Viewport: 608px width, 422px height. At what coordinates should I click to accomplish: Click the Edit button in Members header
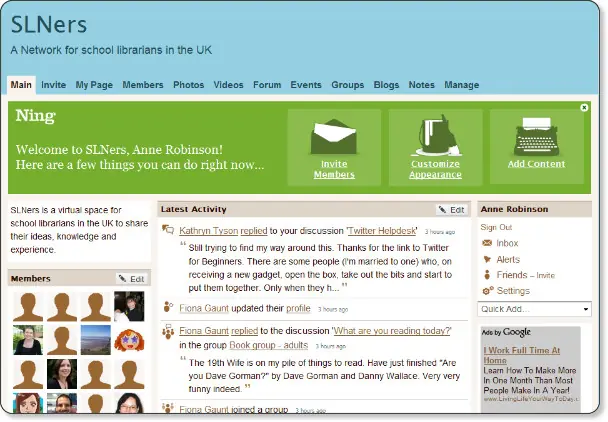132,278
